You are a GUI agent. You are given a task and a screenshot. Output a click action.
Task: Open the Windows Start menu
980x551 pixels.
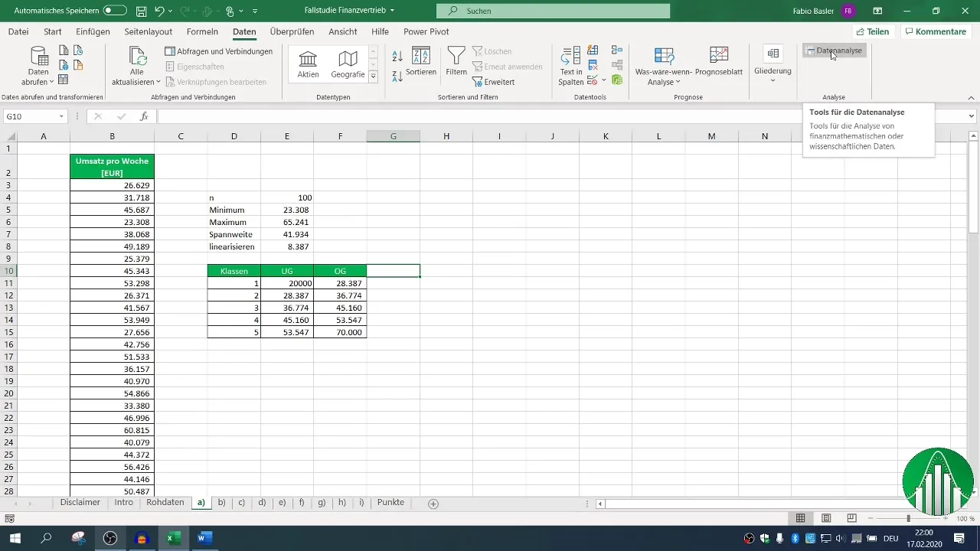[15, 538]
